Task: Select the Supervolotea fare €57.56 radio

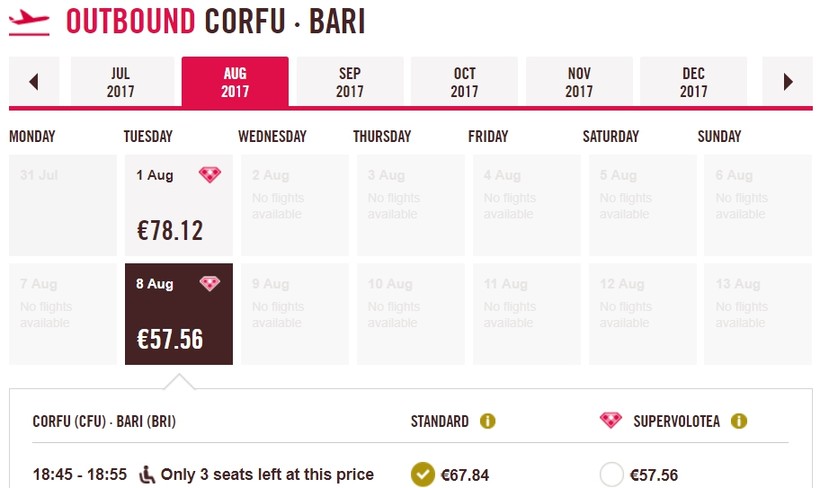Action: pos(612,474)
